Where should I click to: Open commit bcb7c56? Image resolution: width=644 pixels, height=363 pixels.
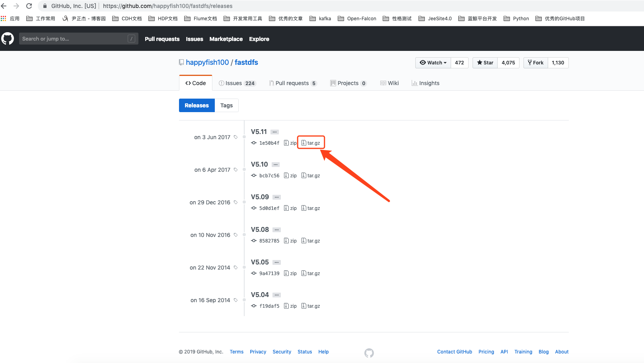click(x=269, y=176)
